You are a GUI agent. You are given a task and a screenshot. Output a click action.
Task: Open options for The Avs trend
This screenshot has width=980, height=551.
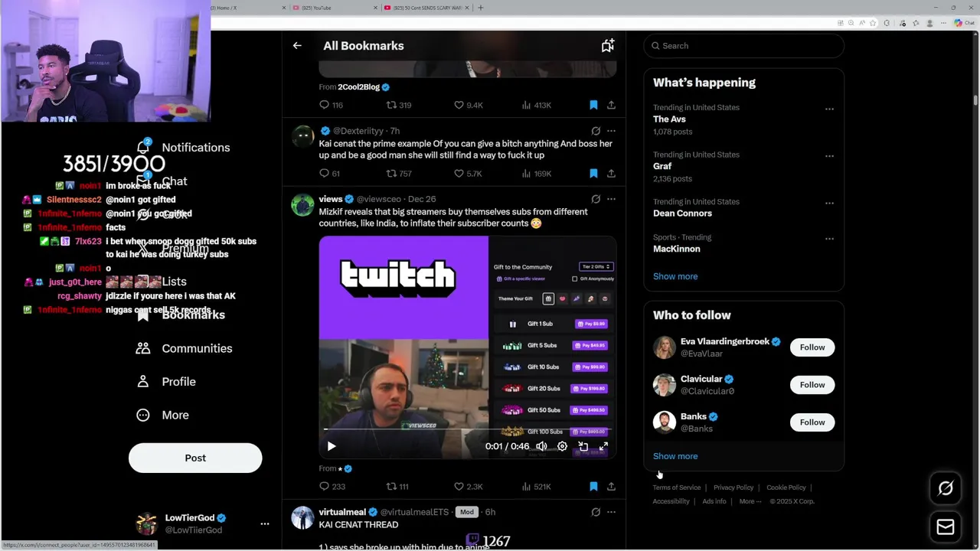coord(829,109)
